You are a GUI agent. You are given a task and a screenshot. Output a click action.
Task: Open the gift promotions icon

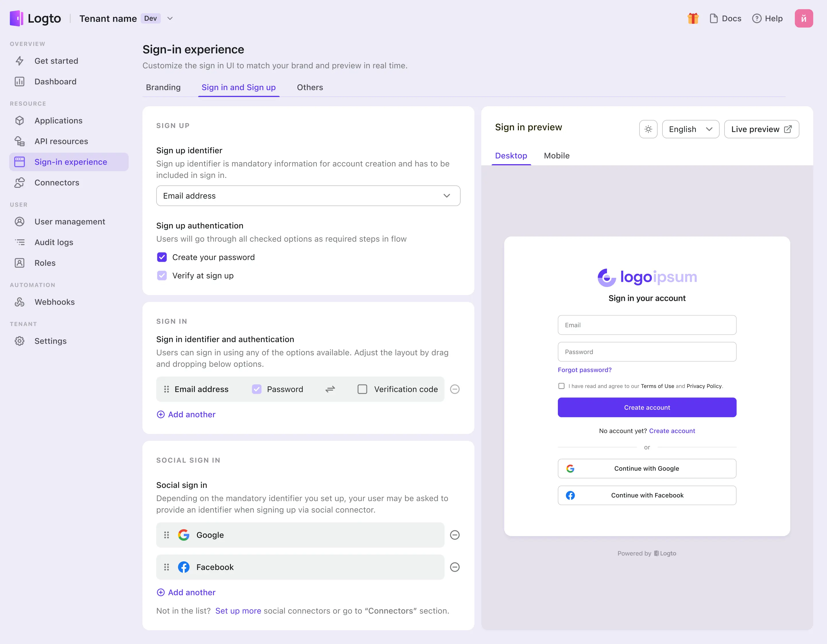[693, 18]
